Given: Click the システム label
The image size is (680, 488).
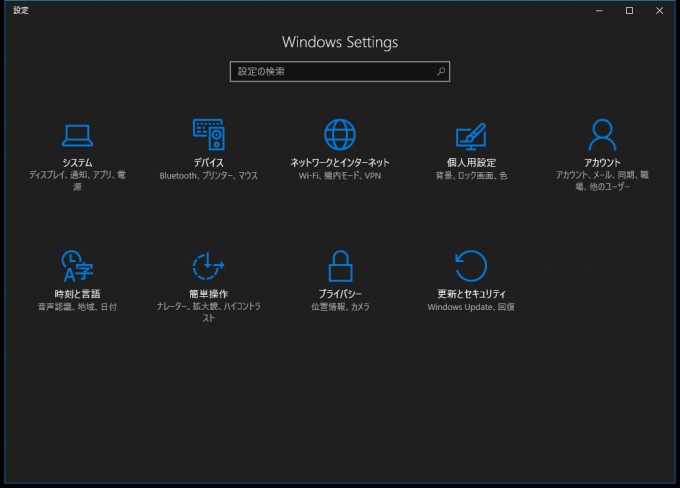Looking at the screenshot, I should click(77, 163).
